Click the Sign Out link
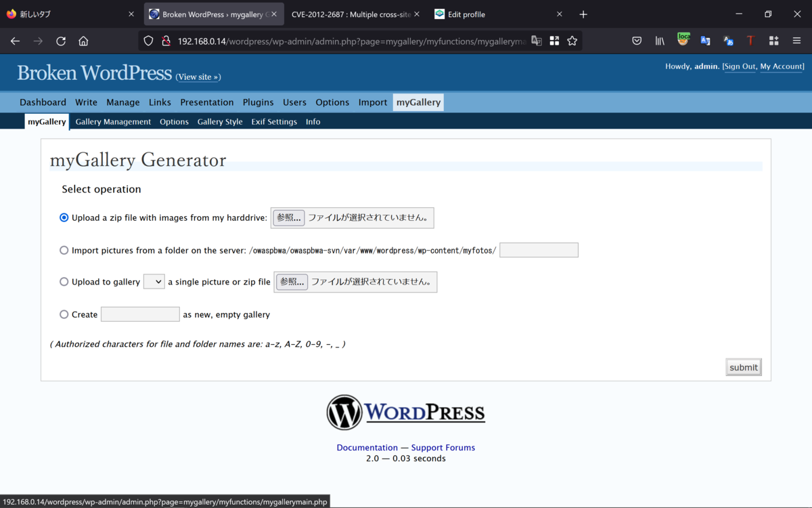The height and width of the screenshot is (508, 812). [740, 66]
